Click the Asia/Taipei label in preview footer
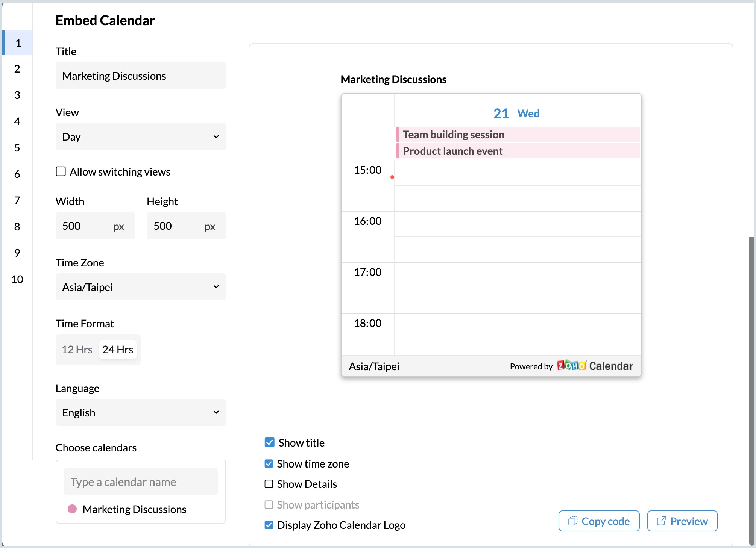 tap(374, 366)
